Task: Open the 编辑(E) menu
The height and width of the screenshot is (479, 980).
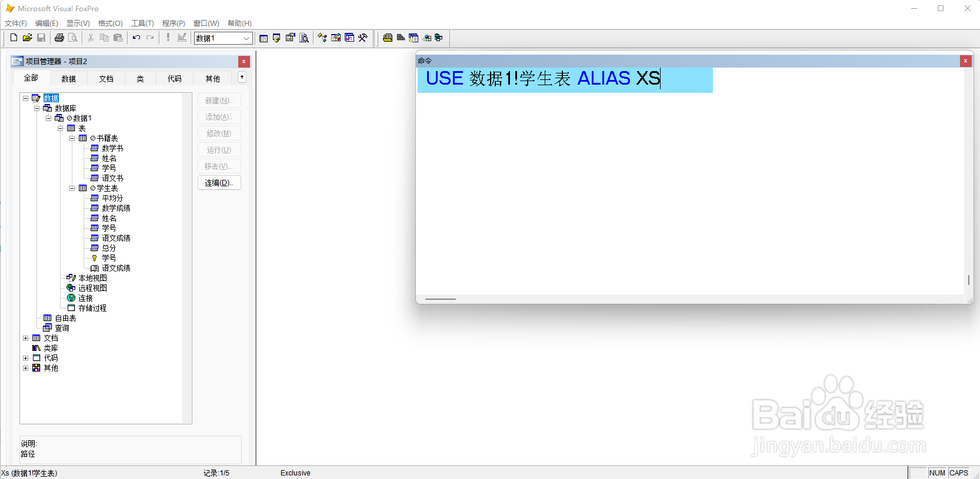Action: [x=46, y=24]
